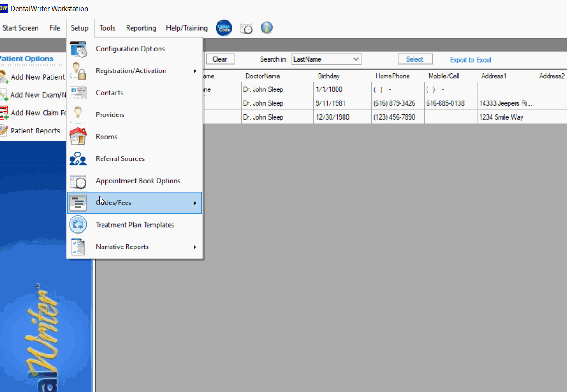567x392 pixels.
Task: Open the File menu
Action: (55, 28)
